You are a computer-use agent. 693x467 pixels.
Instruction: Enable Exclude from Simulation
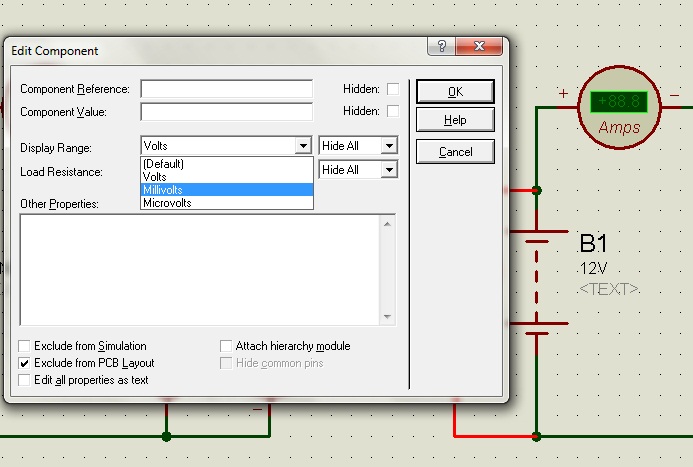25,346
